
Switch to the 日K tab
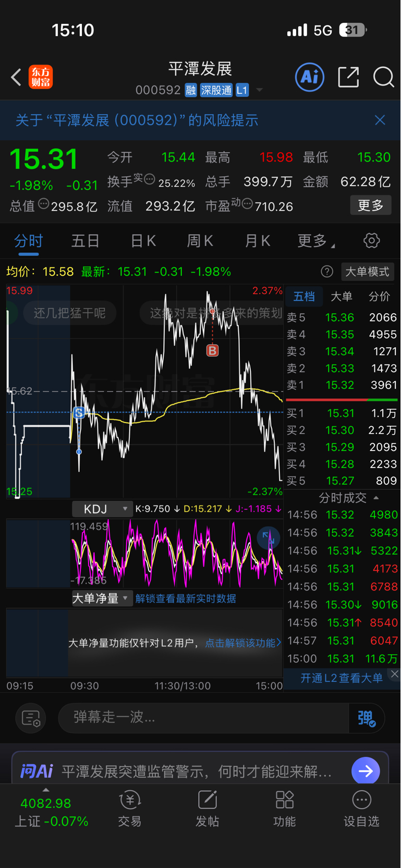pos(143,240)
